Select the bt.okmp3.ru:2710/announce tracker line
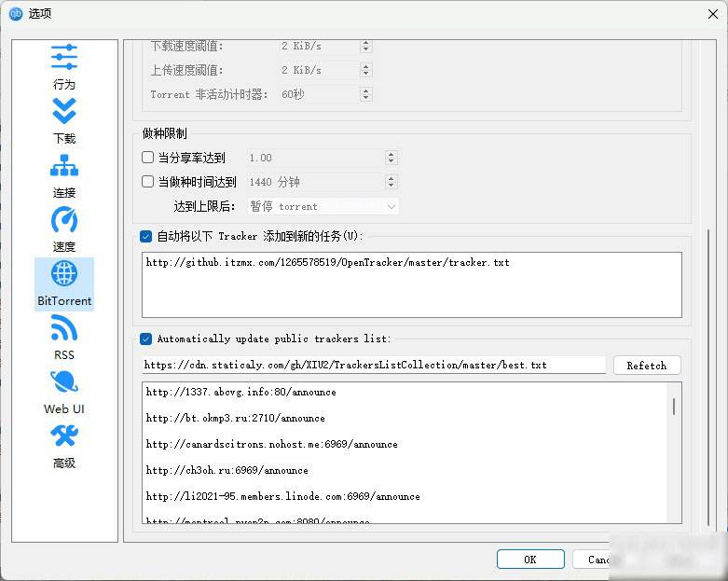 [x=236, y=418]
